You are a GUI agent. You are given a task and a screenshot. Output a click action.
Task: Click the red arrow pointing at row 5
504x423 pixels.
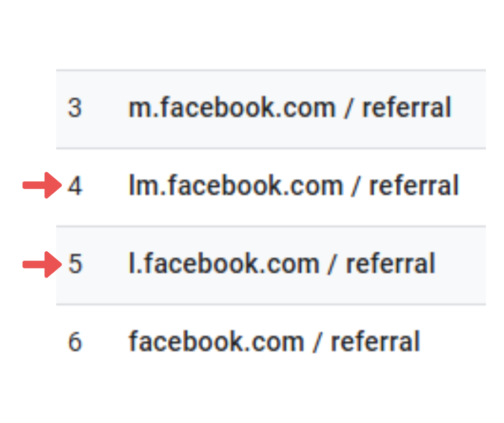point(42,265)
